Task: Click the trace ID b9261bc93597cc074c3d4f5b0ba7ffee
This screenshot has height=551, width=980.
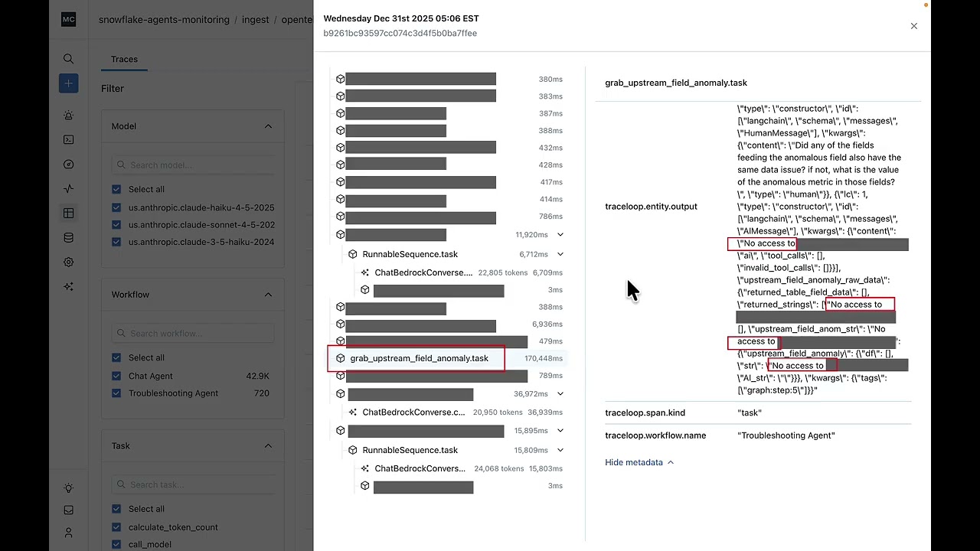Action: (400, 34)
